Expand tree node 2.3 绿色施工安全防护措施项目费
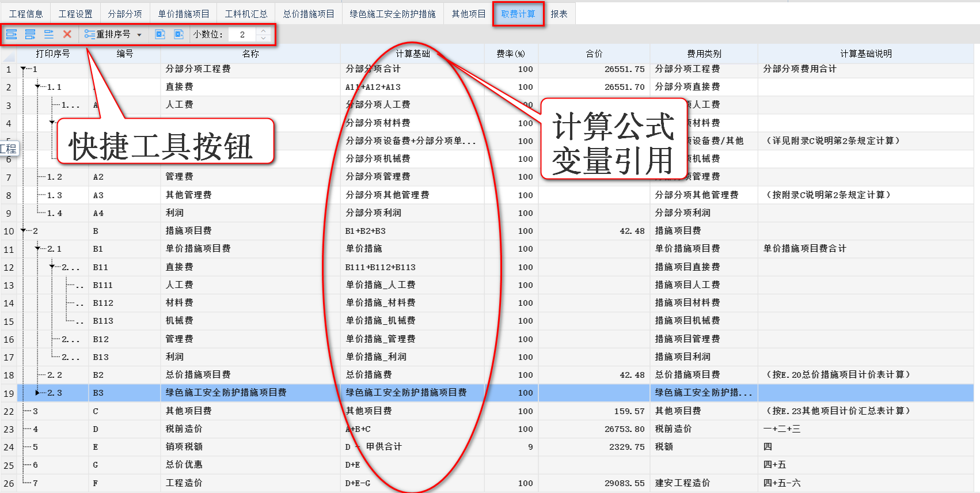The width and height of the screenshot is (980, 493). tap(37, 393)
